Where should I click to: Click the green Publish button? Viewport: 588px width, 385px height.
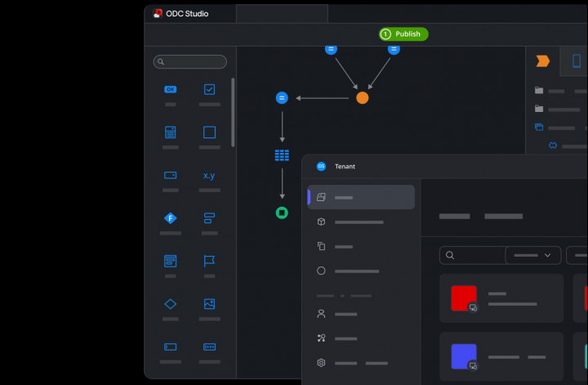pyautogui.click(x=403, y=34)
